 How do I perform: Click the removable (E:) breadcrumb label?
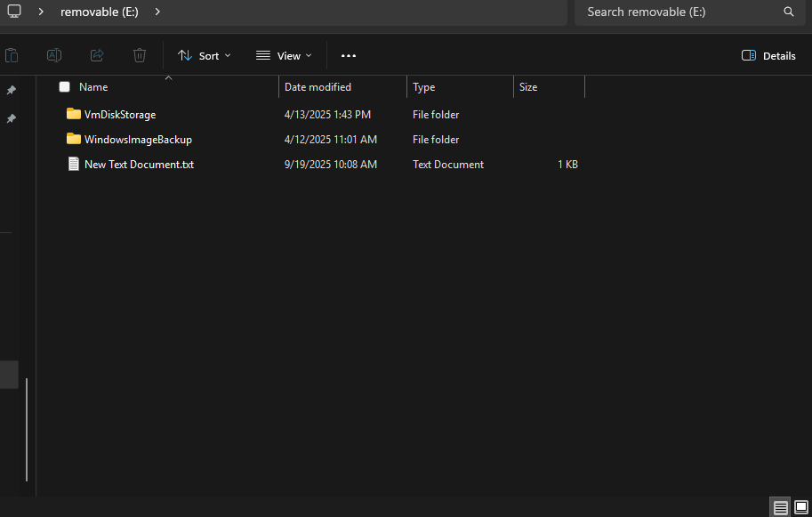(98, 12)
